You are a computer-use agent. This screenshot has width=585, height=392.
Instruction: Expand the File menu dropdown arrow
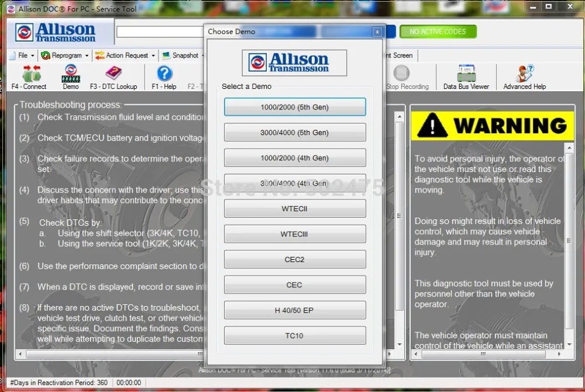[x=32, y=55]
